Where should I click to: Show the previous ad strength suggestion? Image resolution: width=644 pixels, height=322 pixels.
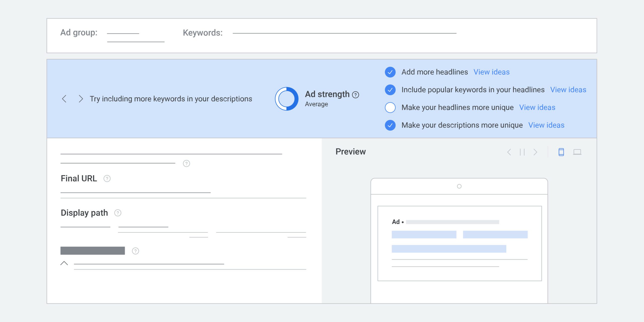[64, 99]
